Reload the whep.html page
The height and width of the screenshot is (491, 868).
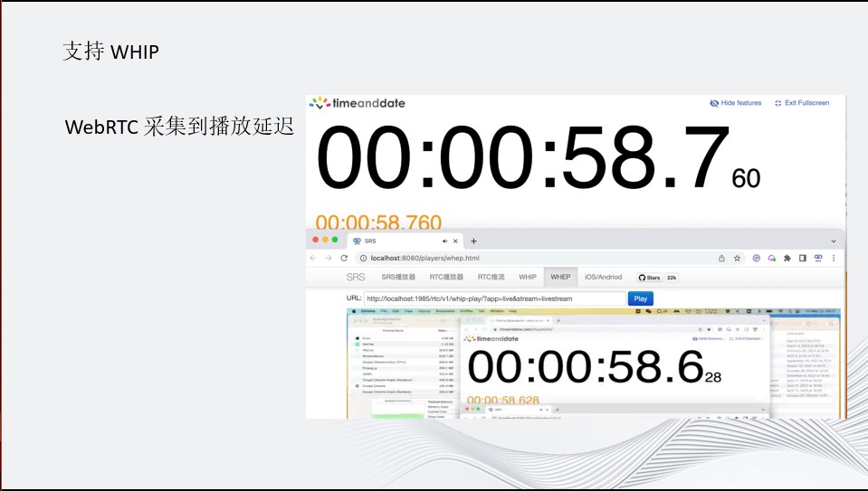[344, 259]
